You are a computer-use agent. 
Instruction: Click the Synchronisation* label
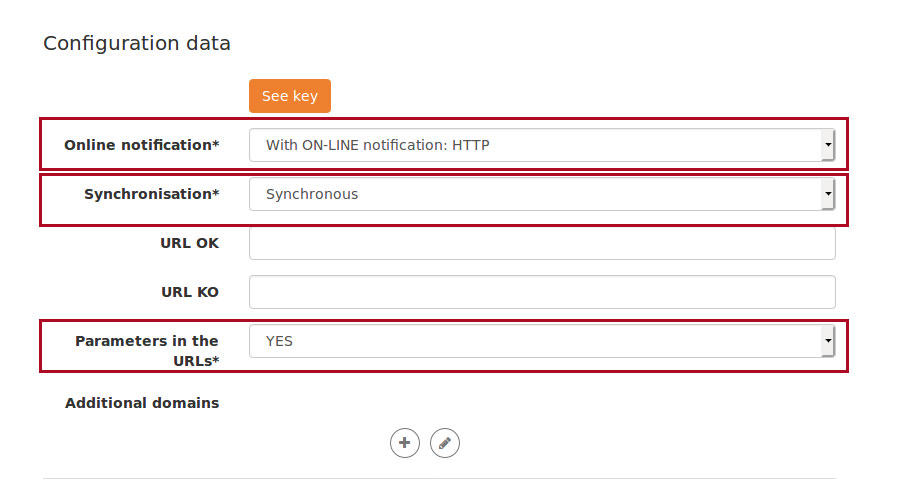(x=152, y=194)
